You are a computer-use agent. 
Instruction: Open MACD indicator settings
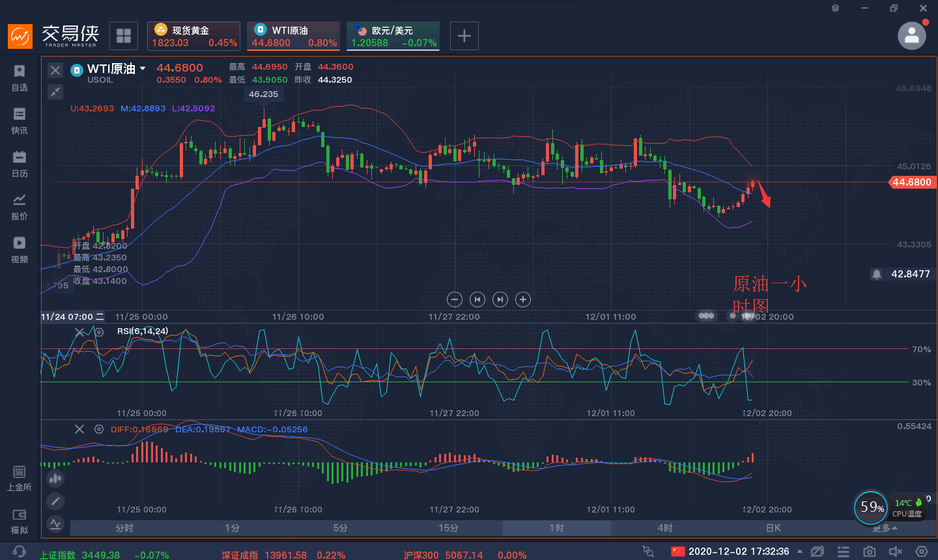99,429
